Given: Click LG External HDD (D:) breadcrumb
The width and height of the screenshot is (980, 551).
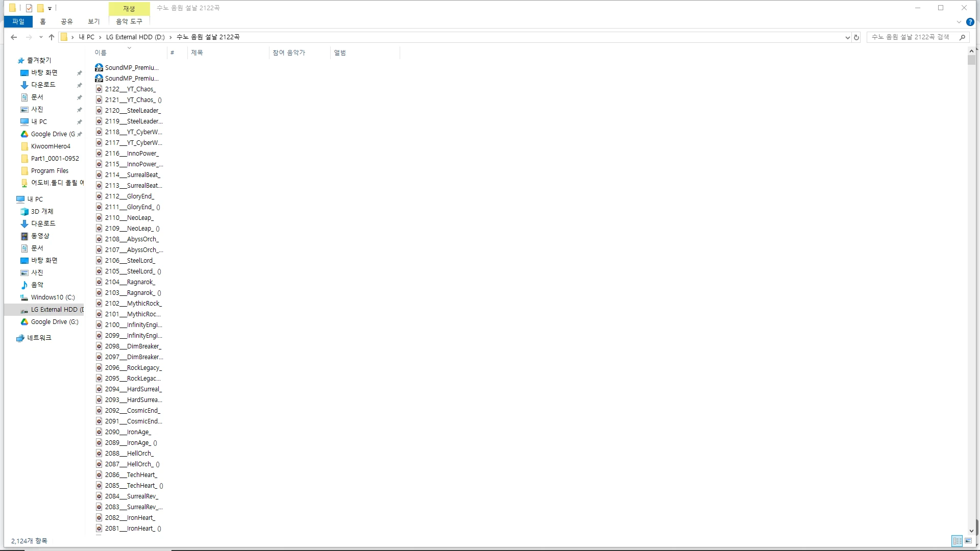Looking at the screenshot, I should click(135, 37).
